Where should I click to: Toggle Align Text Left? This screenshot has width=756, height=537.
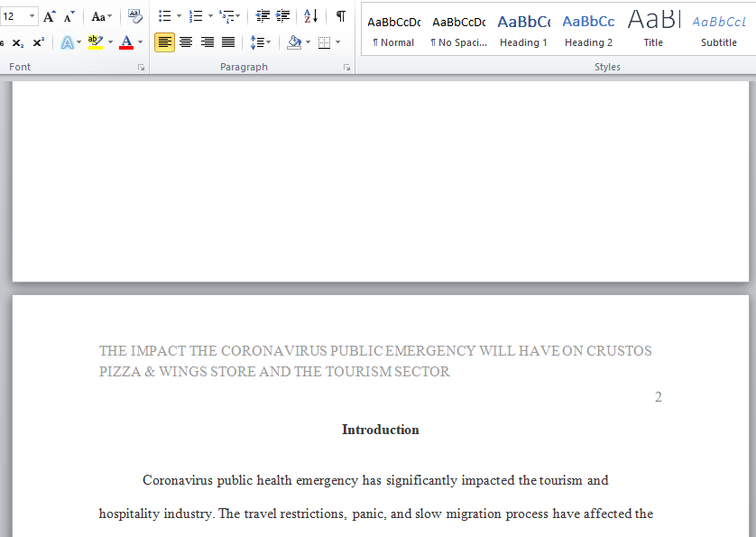[x=164, y=42]
